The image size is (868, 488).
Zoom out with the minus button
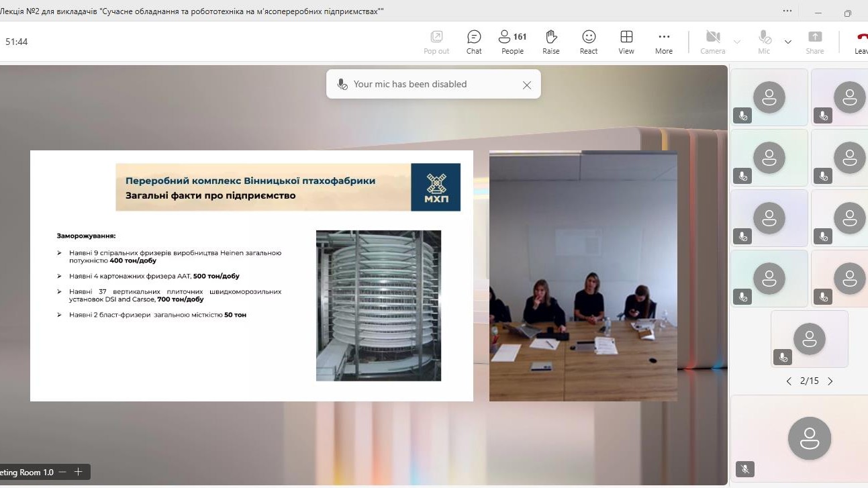coord(63,472)
